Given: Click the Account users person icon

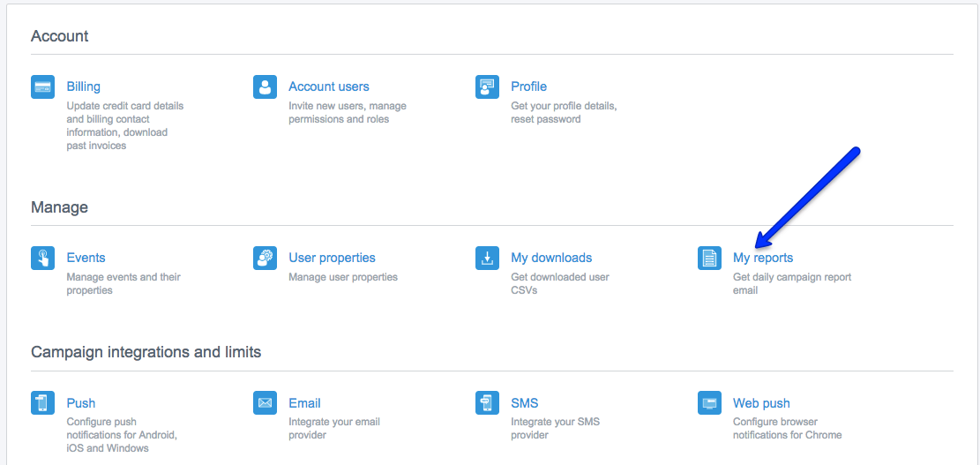Looking at the screenshot, I should point(265,86).
